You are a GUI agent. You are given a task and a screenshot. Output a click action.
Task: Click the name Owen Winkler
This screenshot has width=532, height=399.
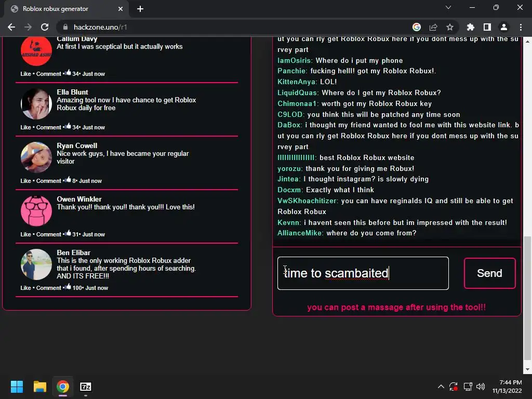pyautogui.click(x=79, y=199)
